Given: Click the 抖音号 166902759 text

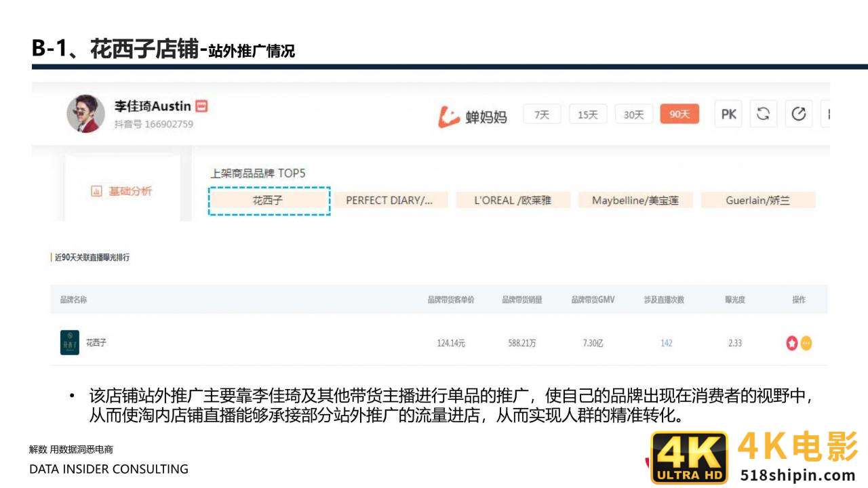Looking at the screenshot, I should click(153, 124).
